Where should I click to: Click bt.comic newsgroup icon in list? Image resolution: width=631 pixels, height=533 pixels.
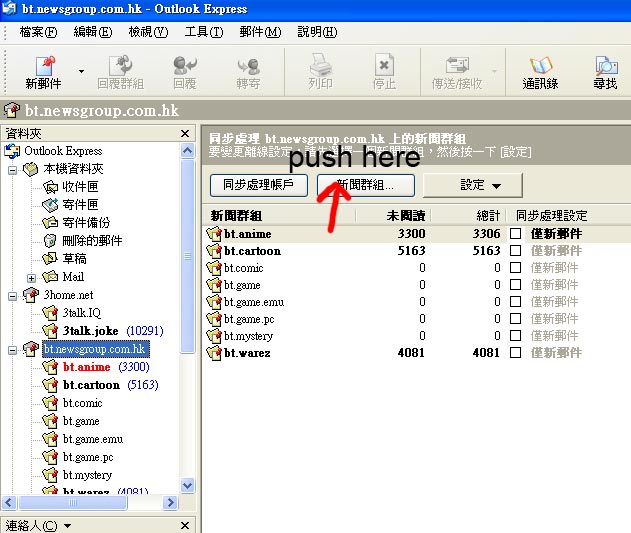point(214,268)
